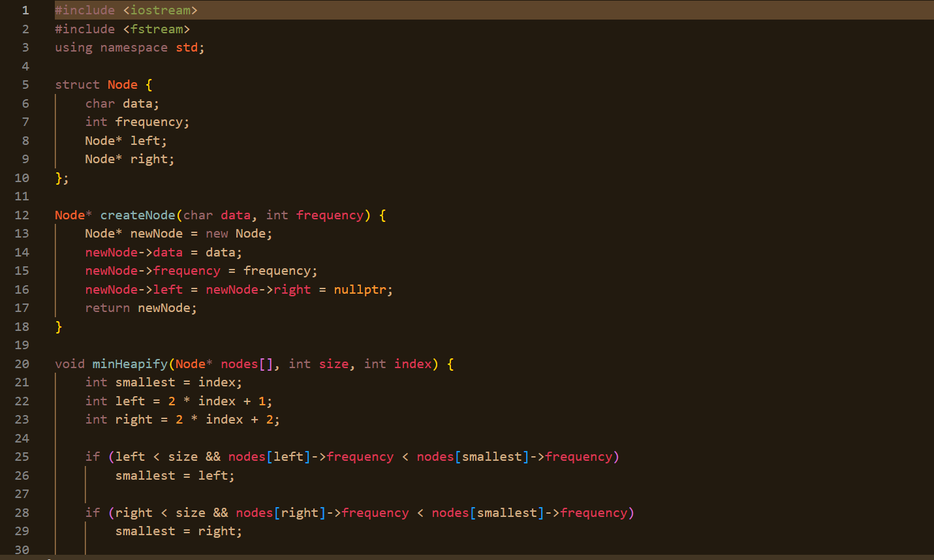Click line number 20
Image resolution: width=934 pixels, height=560 pixels.
(22, 364)
